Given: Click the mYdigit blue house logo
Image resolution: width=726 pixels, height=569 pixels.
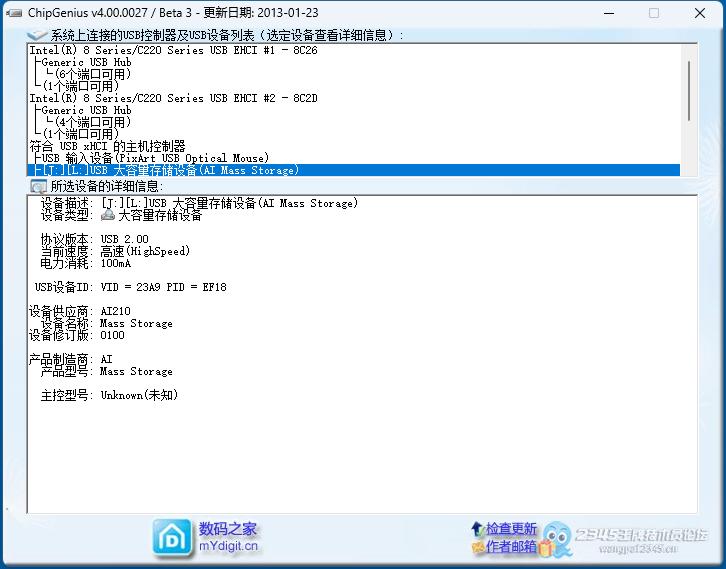Looking at the screenshot, I should point(173,537).
